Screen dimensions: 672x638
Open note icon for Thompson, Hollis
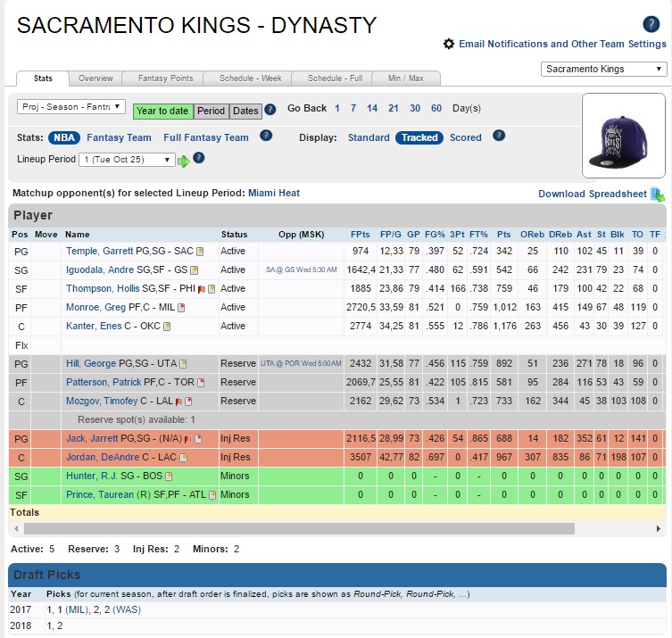click(212, 289)
